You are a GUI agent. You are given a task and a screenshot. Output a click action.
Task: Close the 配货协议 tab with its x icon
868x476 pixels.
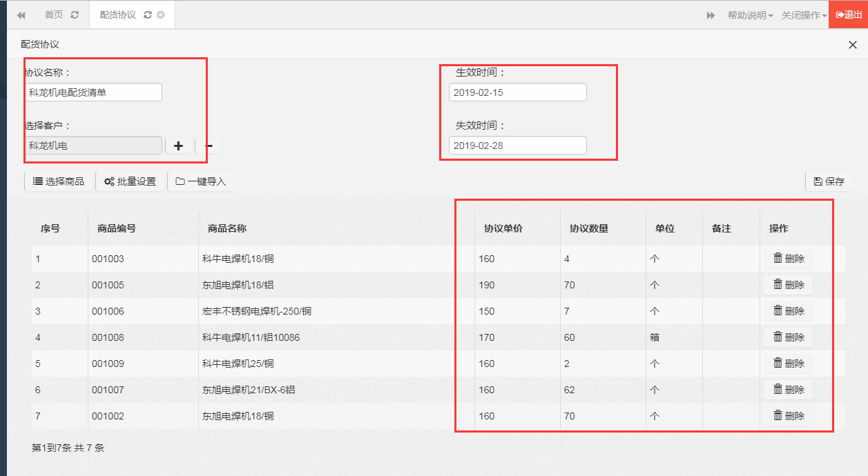[x=161, y=14]
